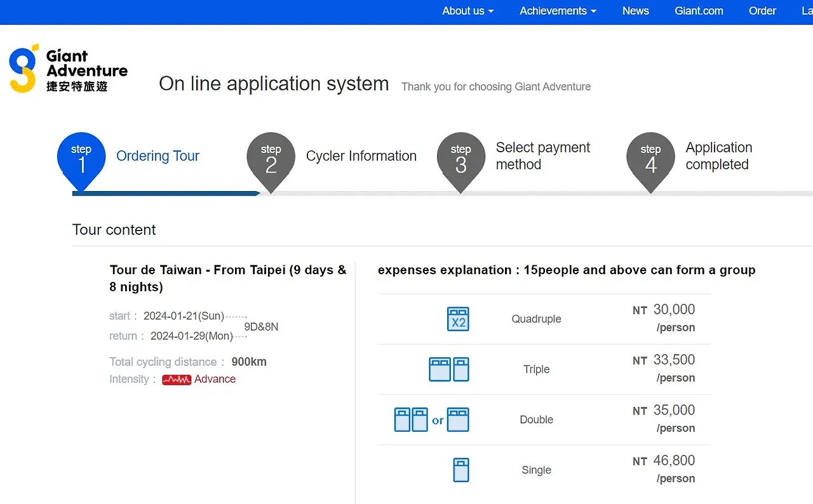
Task: Click the Double room type label
Action: tap(537, 420)
